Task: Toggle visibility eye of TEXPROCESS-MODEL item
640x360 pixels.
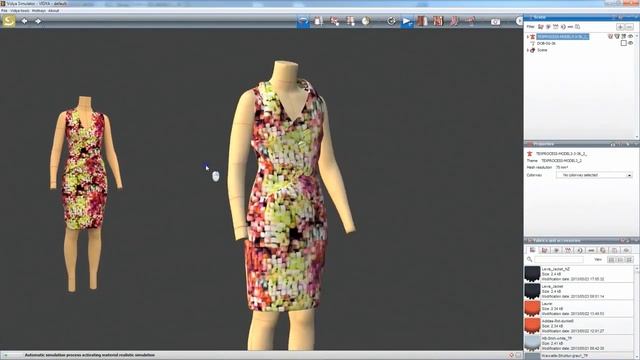Action: [630, 36]
